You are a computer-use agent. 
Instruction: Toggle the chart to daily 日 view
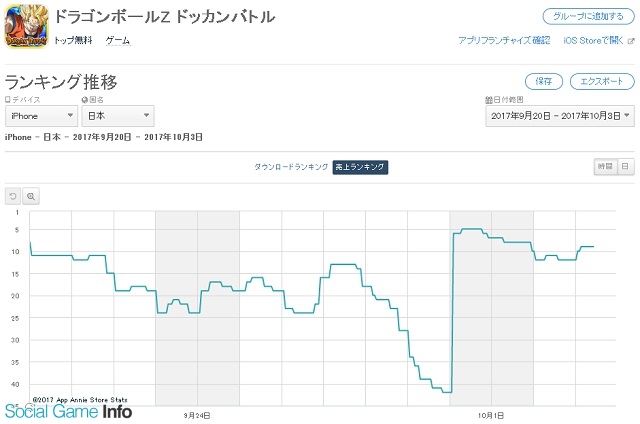click(625, 166)
